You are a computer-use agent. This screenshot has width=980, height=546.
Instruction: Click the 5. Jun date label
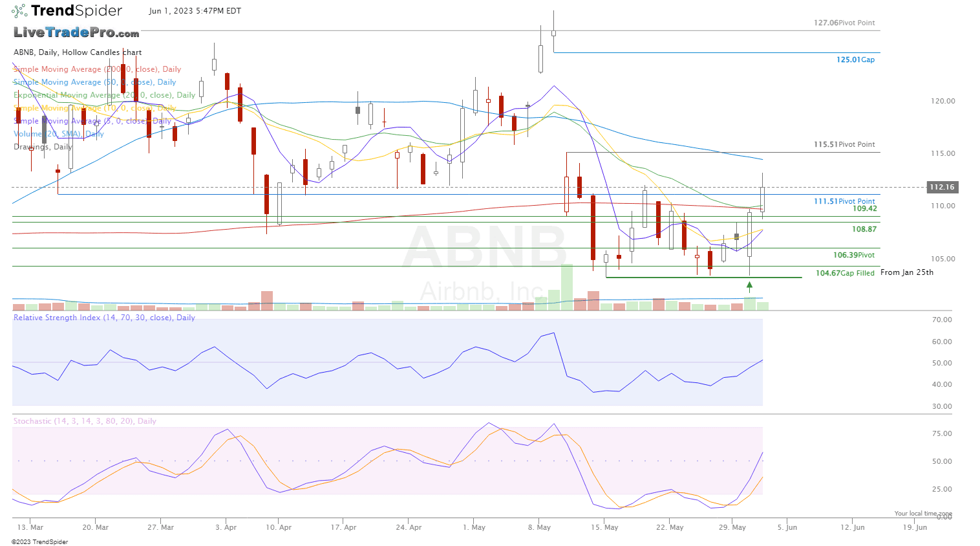pyautogui.click(x=787, y=527)
